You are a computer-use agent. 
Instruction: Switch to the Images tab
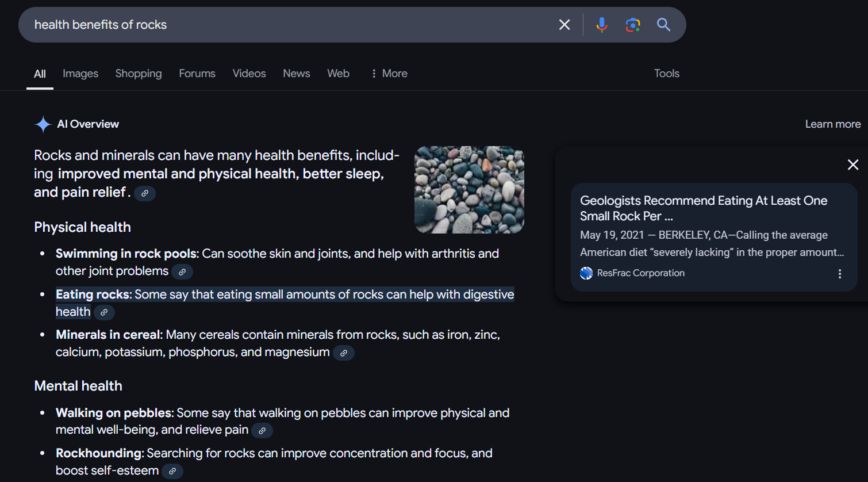pos(80,74)
